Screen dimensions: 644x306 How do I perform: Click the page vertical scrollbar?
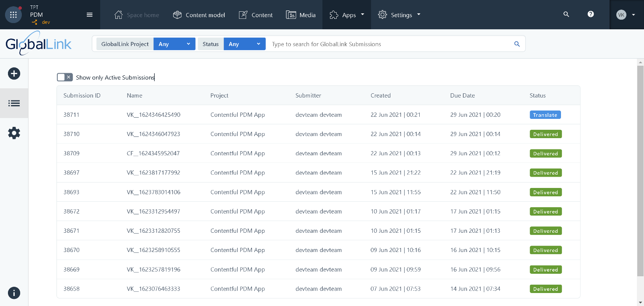pyautogui.click(x=640, y=171)
